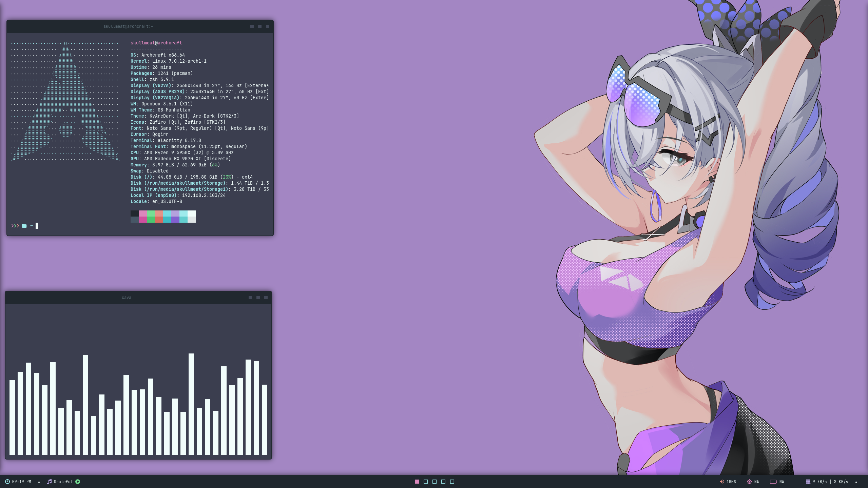The width and height of the screenshot is (868, 488).
Task: Click the brightness icon in the panel
Action: tap(749, 482)
